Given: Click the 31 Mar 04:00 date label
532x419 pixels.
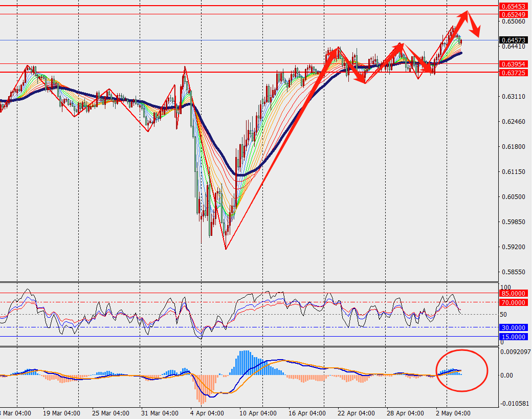Looking at the screenshot, I should [160, 413].
